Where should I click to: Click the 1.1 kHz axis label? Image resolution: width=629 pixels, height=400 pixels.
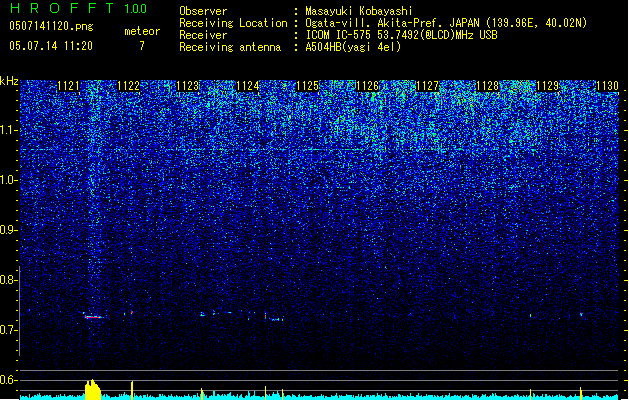click(8, 130)
